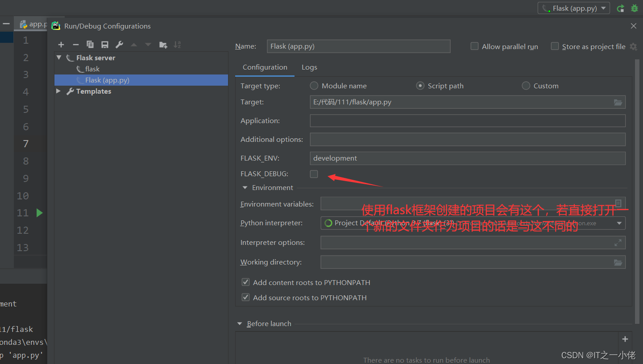Image resolution: width=643 pixels, height=364 pixels.
Task: Open Flask (app.py) run configuration selector
Action: coord(573,8)
